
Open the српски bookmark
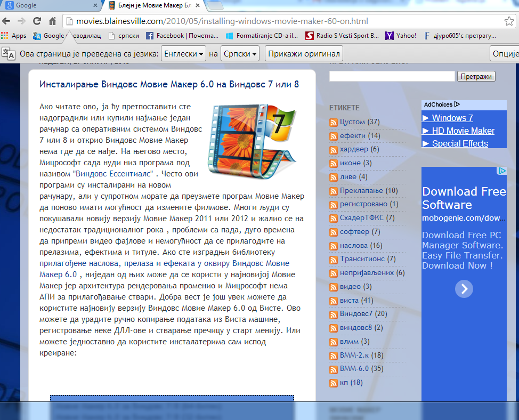124,35
